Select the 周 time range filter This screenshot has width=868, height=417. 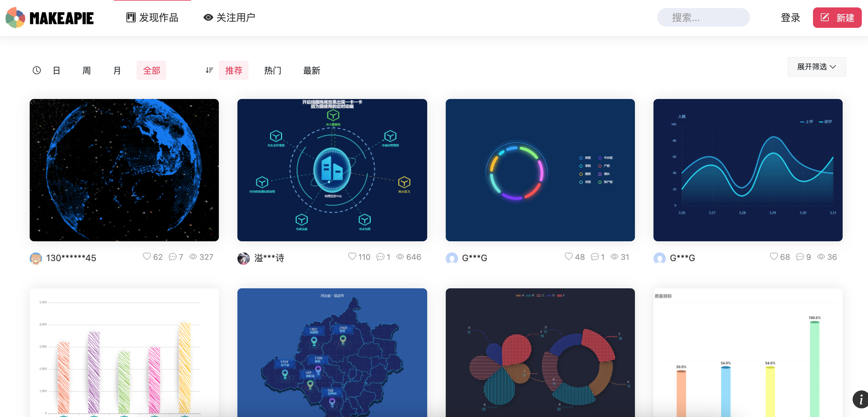click(x=87, y=71)
